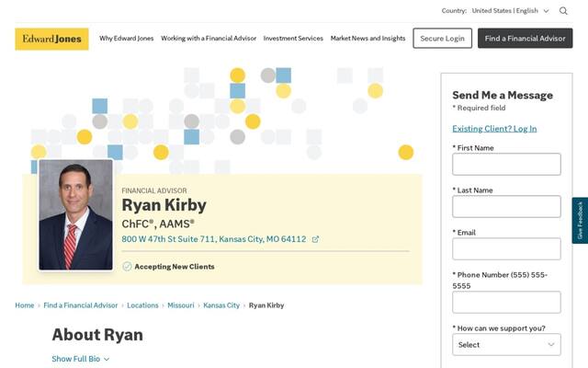Click the Accepting New Clients text
This screenshot has height=368, width=588.
point(175,267)
